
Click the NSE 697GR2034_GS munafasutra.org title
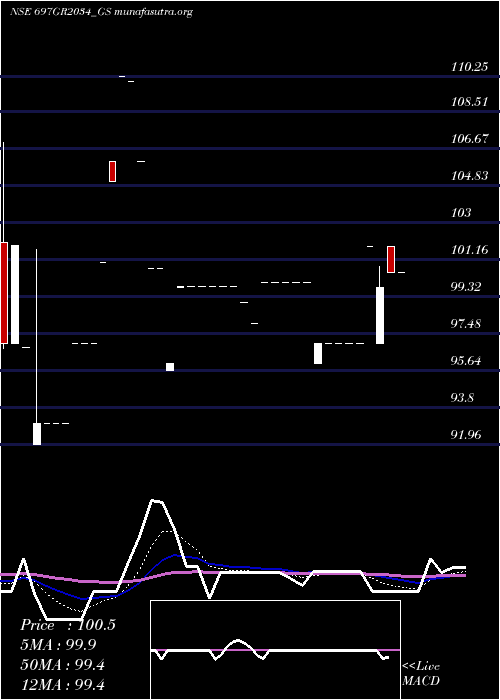(x=101, y=12)
